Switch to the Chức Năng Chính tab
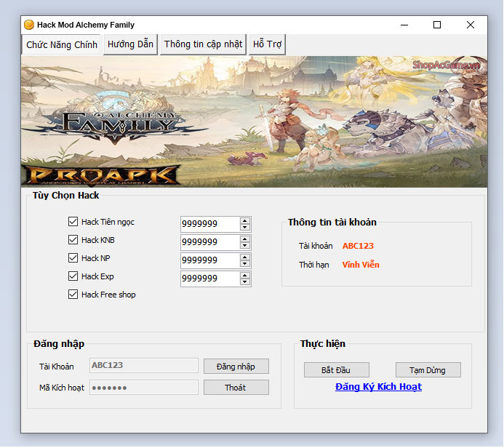 [x=61, y=44]
